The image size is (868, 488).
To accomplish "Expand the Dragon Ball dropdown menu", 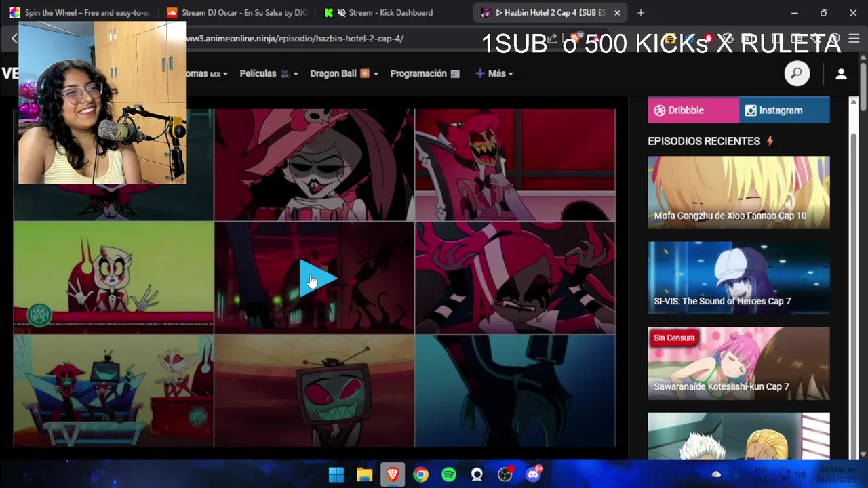I will pyautogui.click(x=344, y=73).
